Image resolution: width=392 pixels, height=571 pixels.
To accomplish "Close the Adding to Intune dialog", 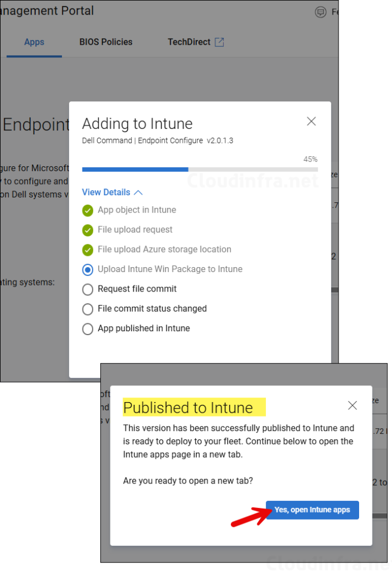I will [311, 122].
